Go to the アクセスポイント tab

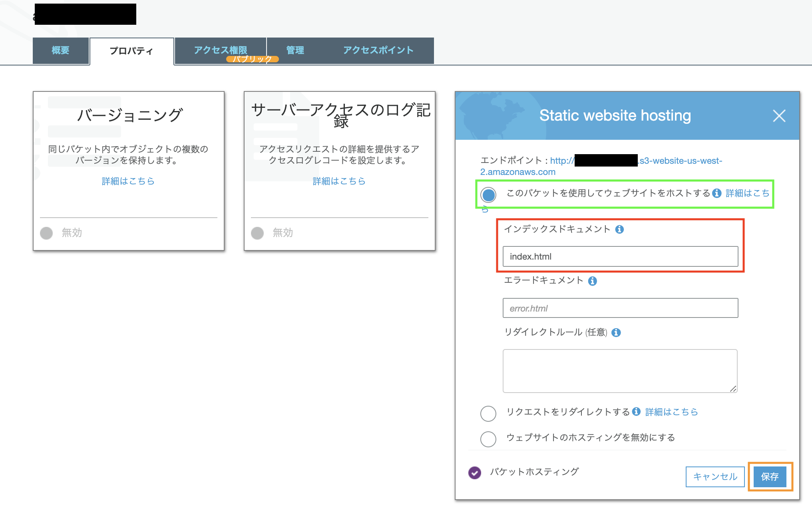pos(378,50)
